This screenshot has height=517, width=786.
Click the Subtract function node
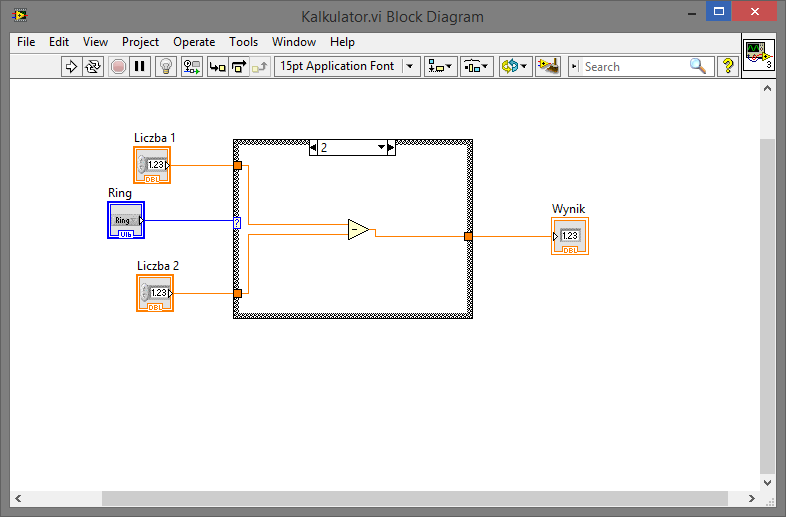coord(358,230)
